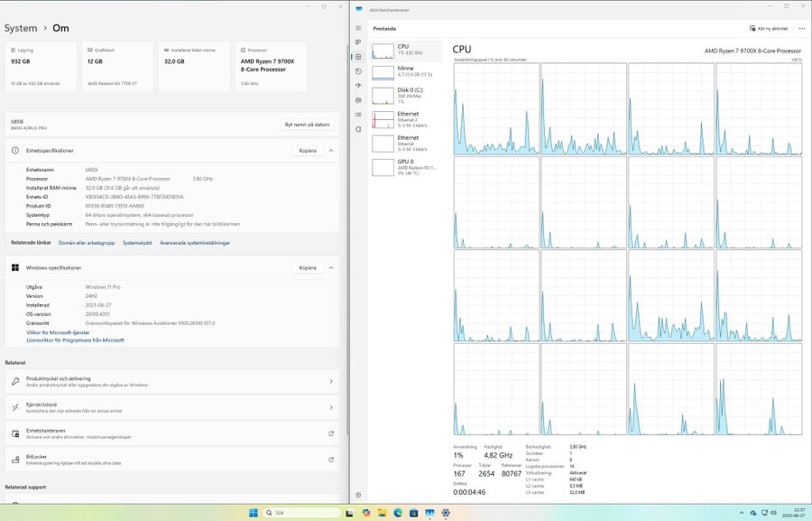Screen dimensions: 812x521
Task: Launch Microsoft Edge from taskbar
Action: point(398,513)
